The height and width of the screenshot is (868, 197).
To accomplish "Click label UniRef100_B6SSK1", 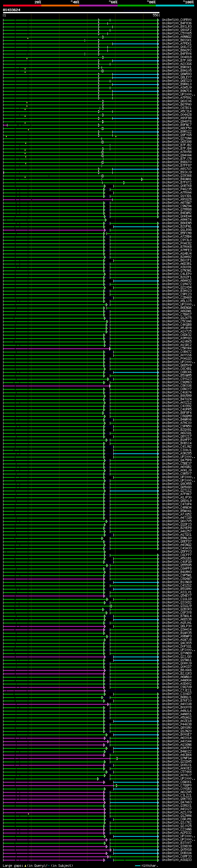I will pyautogui.click(x=177, y=40).
